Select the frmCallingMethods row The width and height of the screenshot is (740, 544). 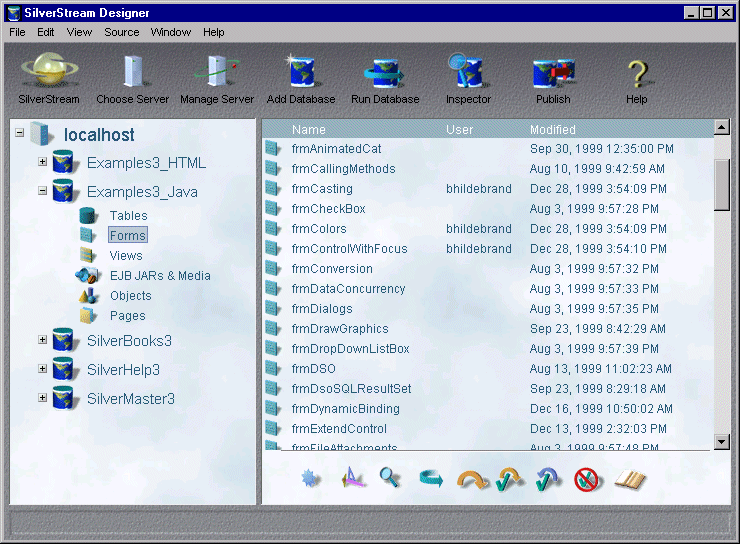point(488,168)
